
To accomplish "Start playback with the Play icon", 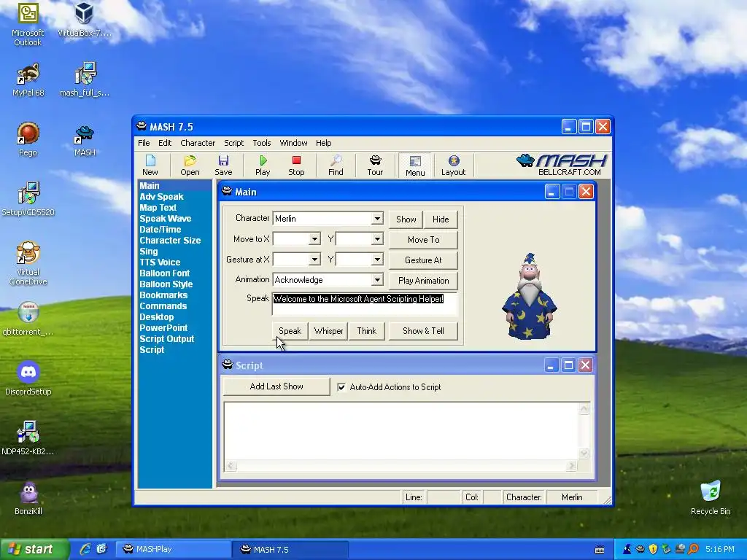I will click(263, 166).
